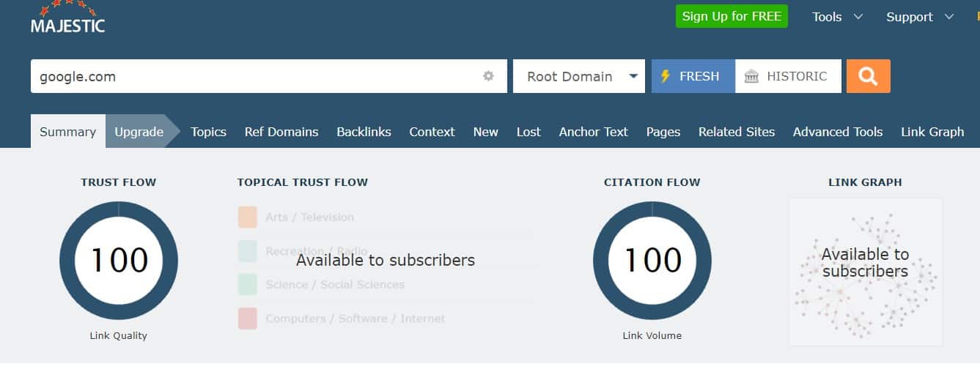Click the Majestic logo
This screenshot has width=980, height=377.
(67, 18)
